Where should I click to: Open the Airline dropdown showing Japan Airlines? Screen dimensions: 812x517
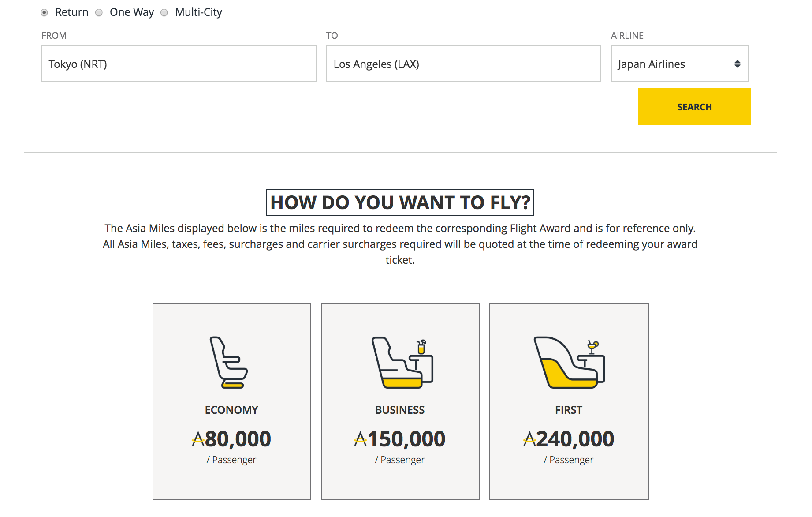point(679,64)
